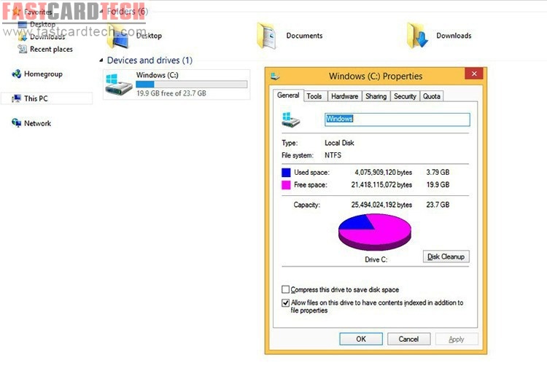Select Recent places in Favorites

pos(51,49)
